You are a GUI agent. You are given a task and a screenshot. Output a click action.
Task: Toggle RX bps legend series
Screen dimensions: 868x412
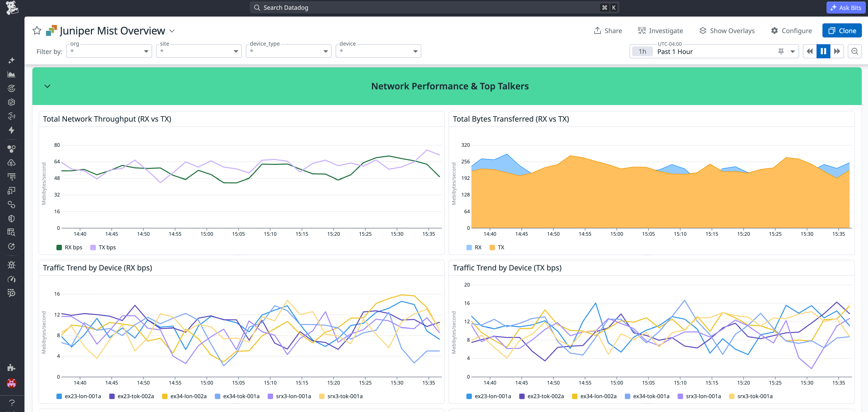click(69, 247)
